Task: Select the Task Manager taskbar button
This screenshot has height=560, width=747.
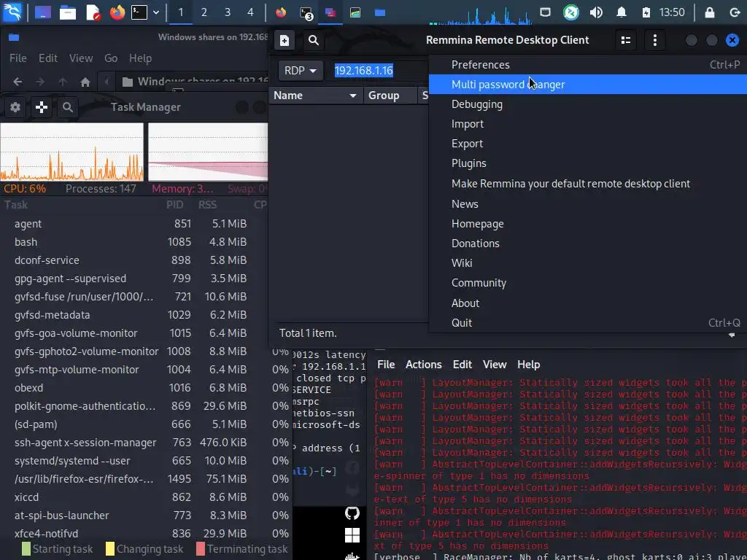Action: [355, 12]
